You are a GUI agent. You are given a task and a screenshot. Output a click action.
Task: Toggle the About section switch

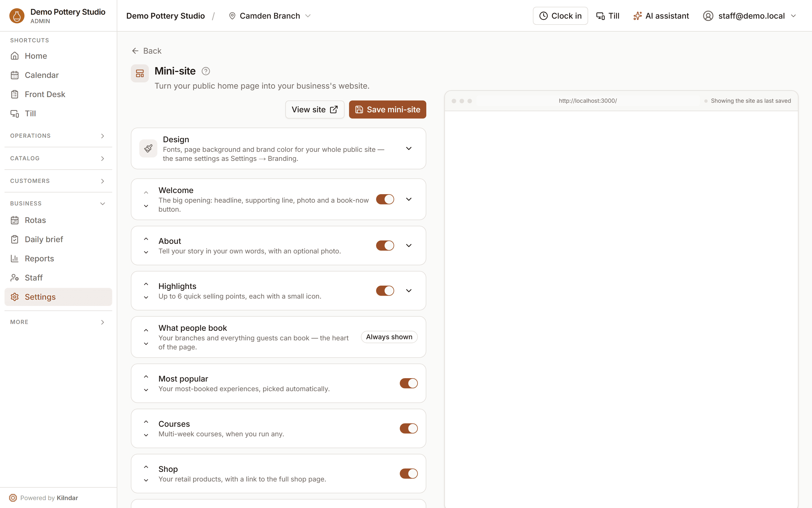pos(385,246)
